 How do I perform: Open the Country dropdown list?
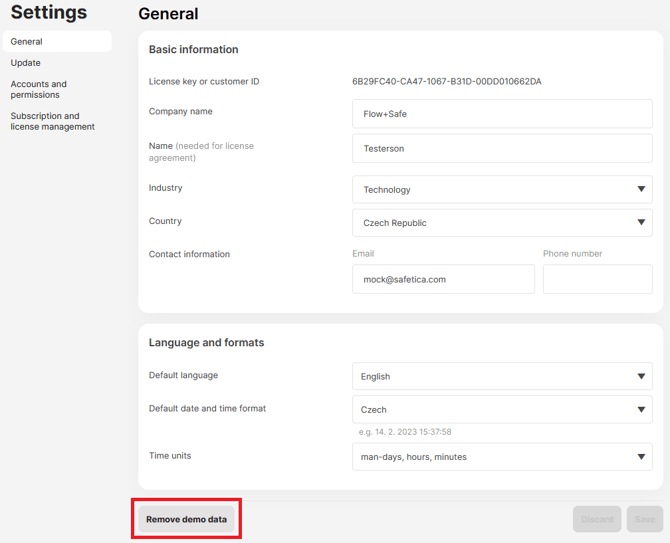click(x=501, y=223)
